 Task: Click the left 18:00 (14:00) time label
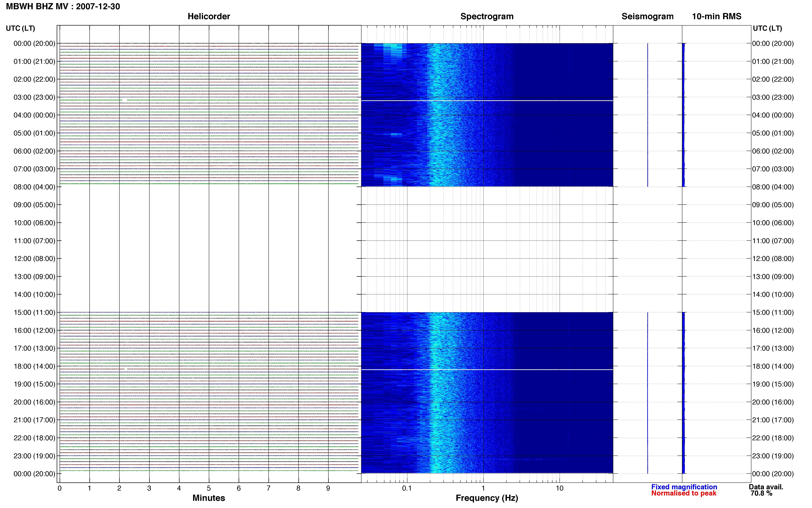34,367
